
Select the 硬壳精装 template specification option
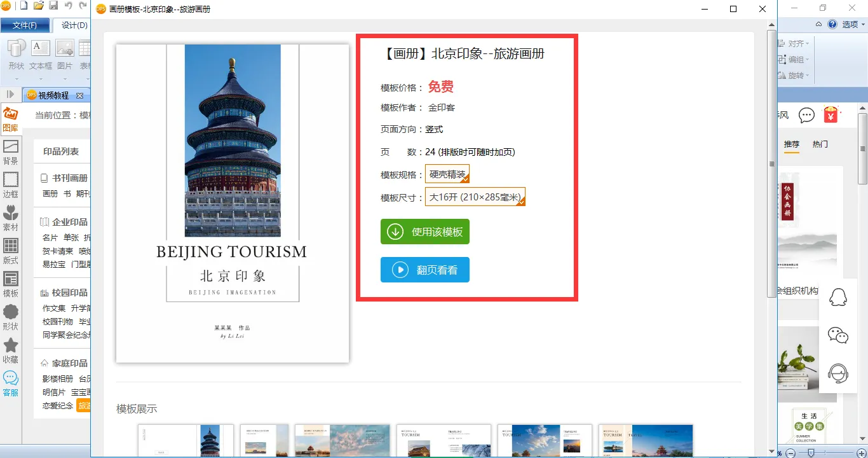(447, 174)
